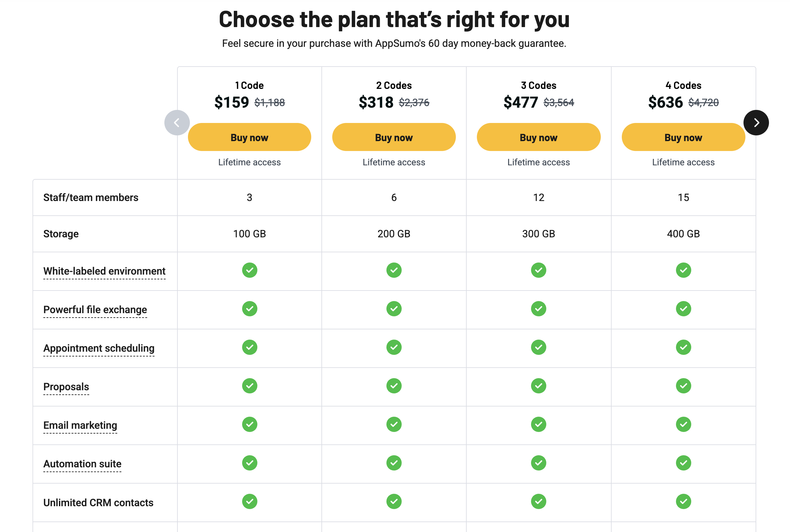Screen dimensions: 790x532
Task: Click the $636 price of 4 Codes
Action: [665, 102]
